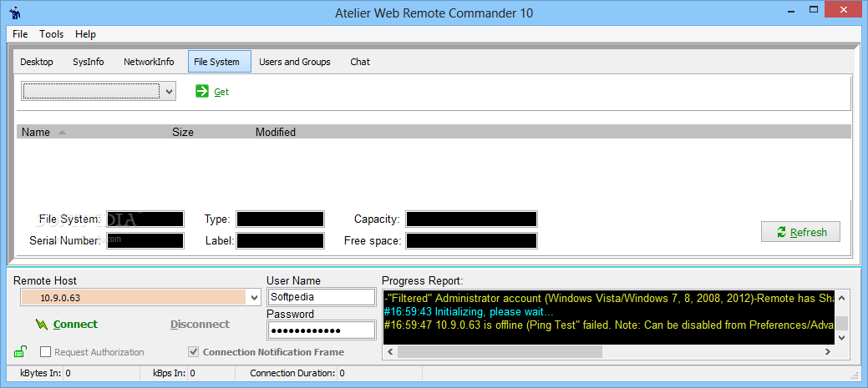Click the Type value box
868x388 pixels.
pyautogui.click(x=280, y=219)
